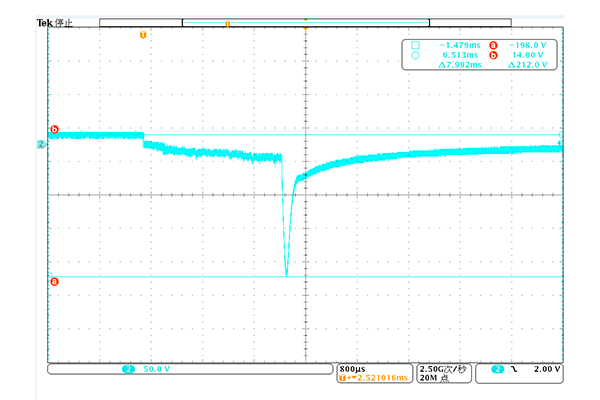Click the 50.0 V vertical scale readout

point(157,369)
